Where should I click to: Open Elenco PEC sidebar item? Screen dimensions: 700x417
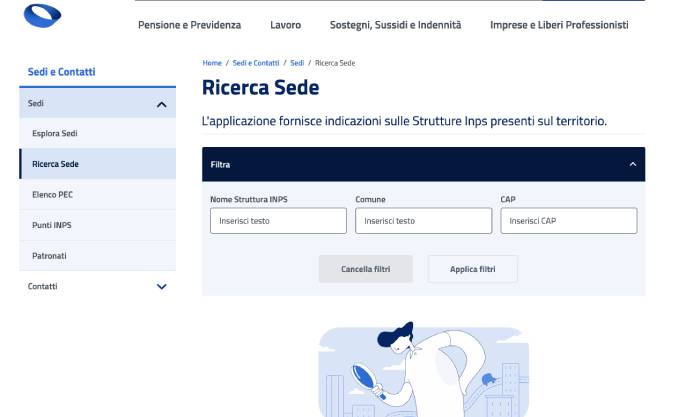click(x=98, y=195)
